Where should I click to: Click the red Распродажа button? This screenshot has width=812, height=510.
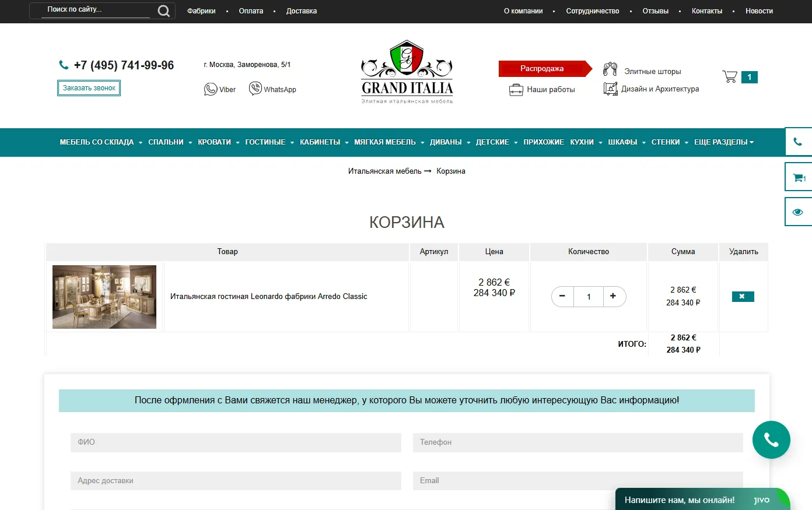coord(542,69)
